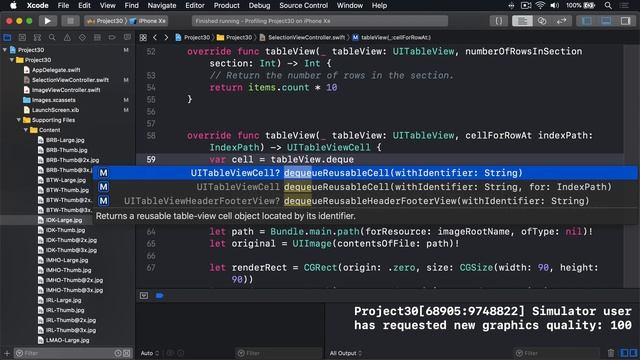Select LMAO-Large.jpg in file list
This screenshot has width=640, height=360.
coord(67,340)
